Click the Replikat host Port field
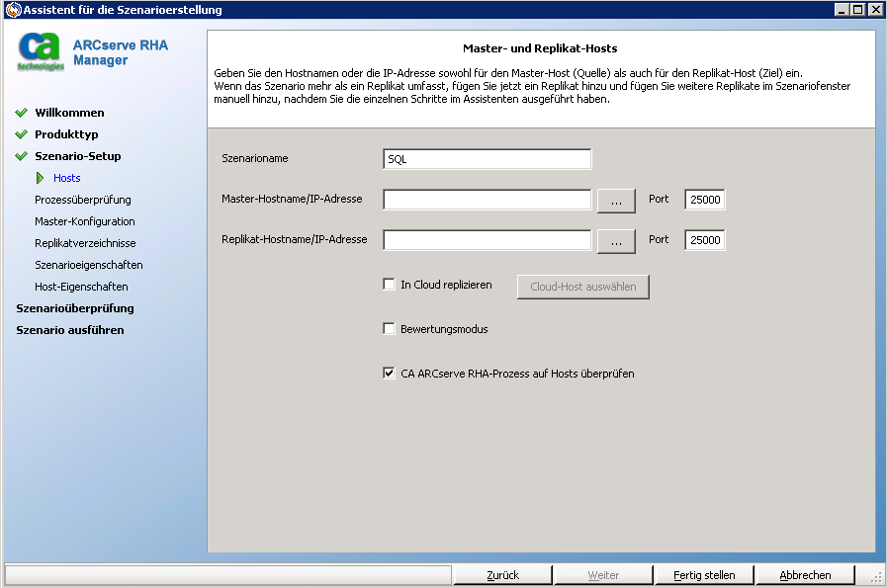Viewport: 888px width, 588px height. (x=704, y=240)
